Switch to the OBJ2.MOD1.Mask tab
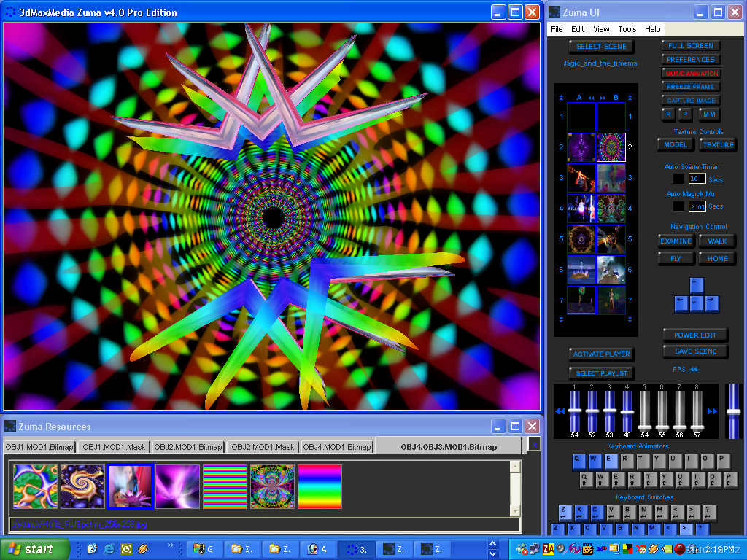This screenshot has height=560, width=747. click(x=263, y=447)
